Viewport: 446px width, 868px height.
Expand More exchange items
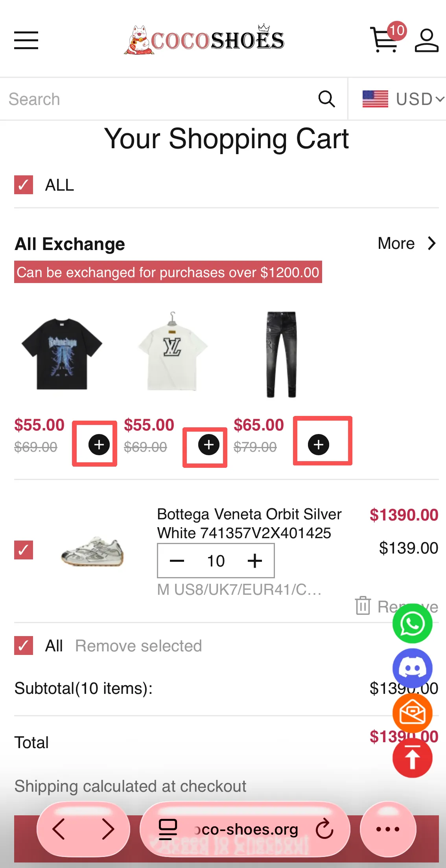[x=407, y=244]
